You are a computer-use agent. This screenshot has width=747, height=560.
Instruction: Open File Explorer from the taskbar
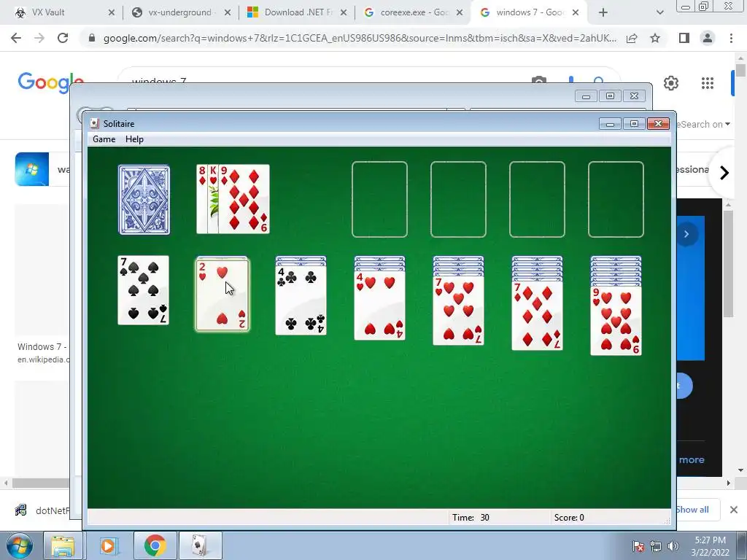63,545
